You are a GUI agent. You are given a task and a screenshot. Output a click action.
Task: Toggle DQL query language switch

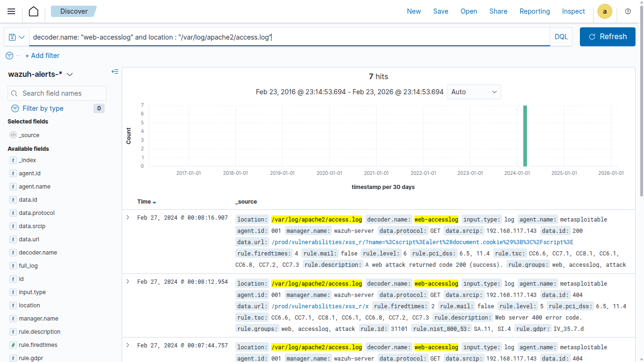561,37
